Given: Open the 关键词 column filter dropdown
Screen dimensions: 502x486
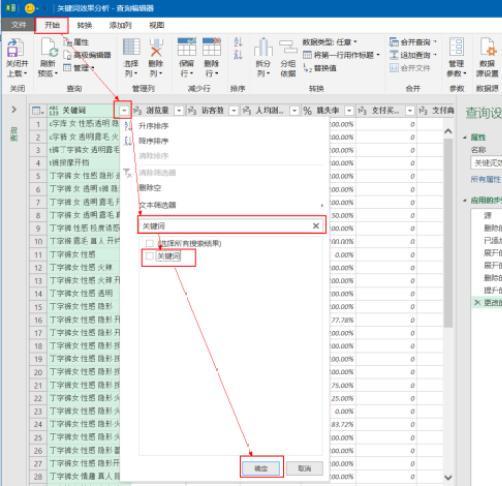Looking at the screenshot, I should pyautogui.click(x=124, y=110).
